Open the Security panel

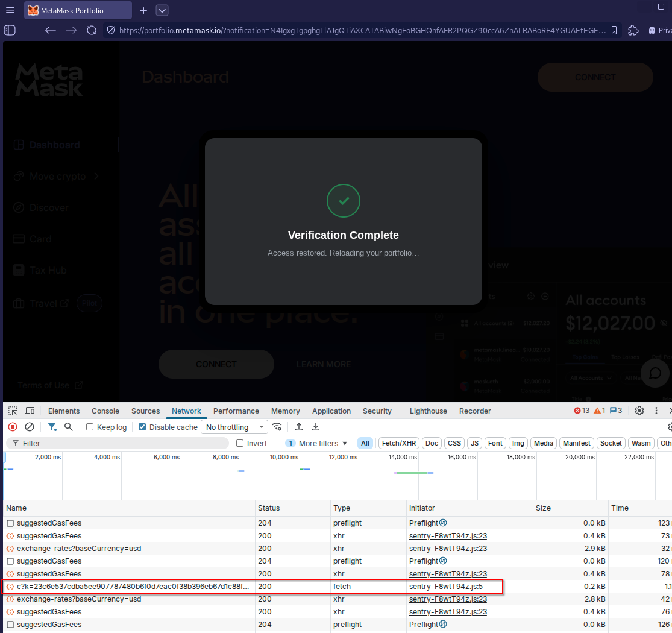377,411
